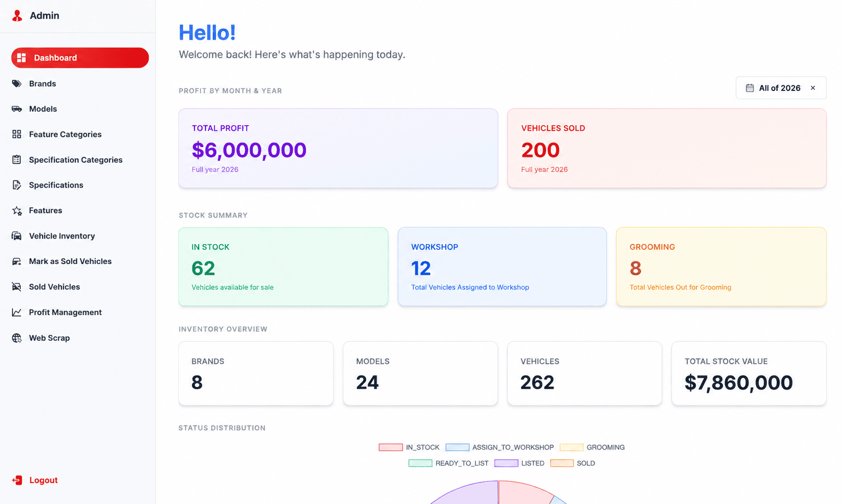Click the calendar icon in date filter

tap(749, 88)
